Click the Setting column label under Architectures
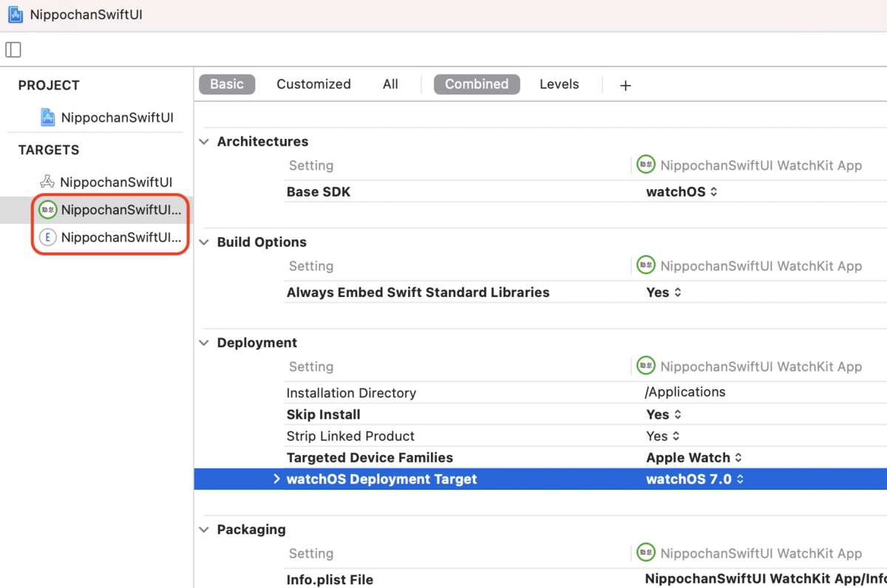Image resolution: width=887 pixels, height=588 pixels. point(310,165)
